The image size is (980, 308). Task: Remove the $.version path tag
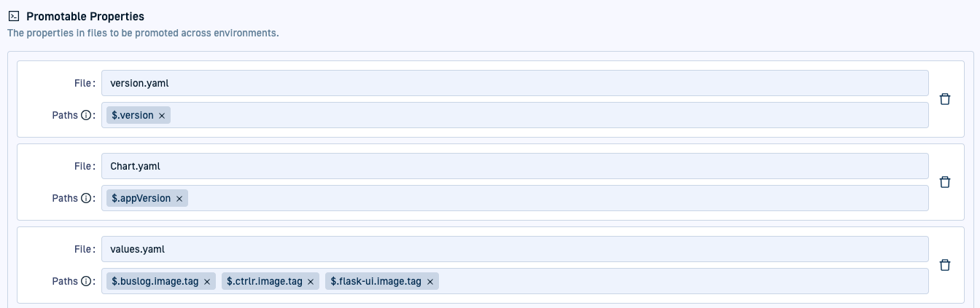162,116
